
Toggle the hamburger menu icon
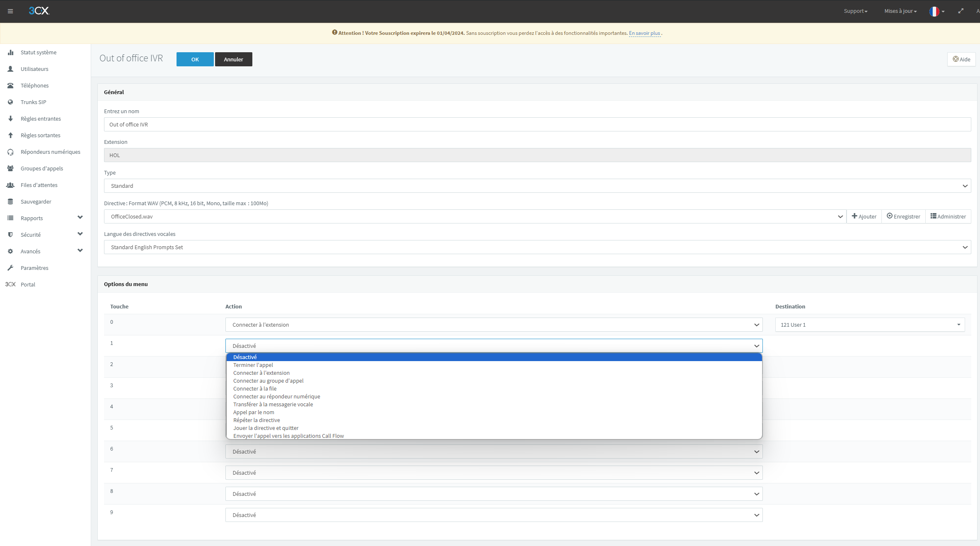pos(10,11)
